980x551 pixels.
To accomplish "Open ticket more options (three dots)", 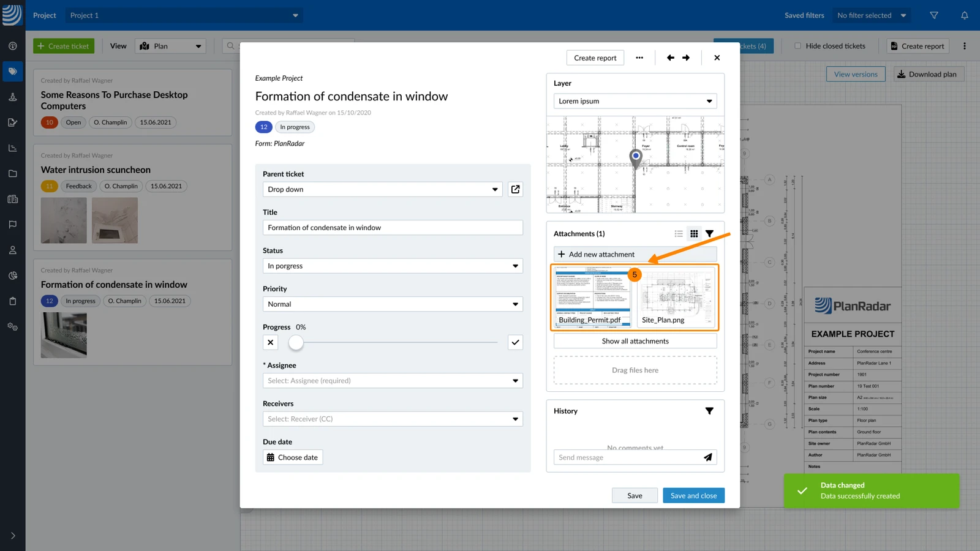I will click(x=639, y=58).
